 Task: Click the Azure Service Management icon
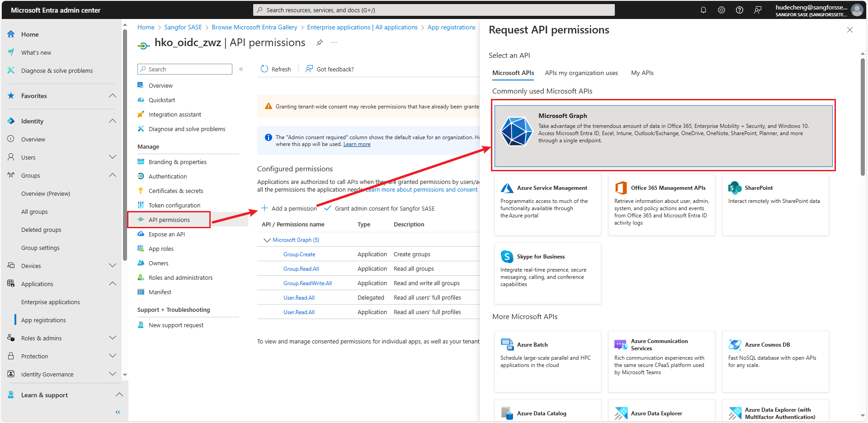pyautogui.click(x=507, y=188)
